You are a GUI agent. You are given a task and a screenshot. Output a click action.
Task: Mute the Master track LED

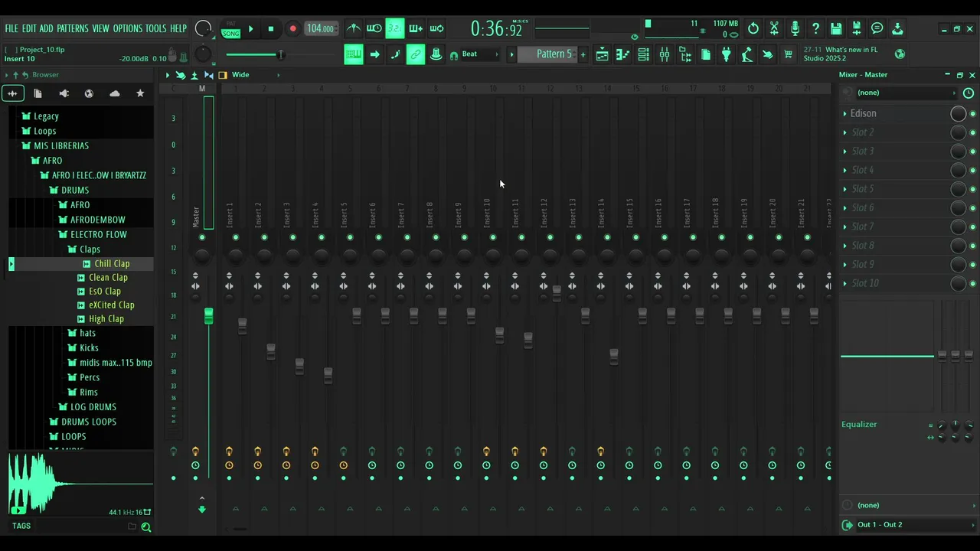tap(202, 238)
